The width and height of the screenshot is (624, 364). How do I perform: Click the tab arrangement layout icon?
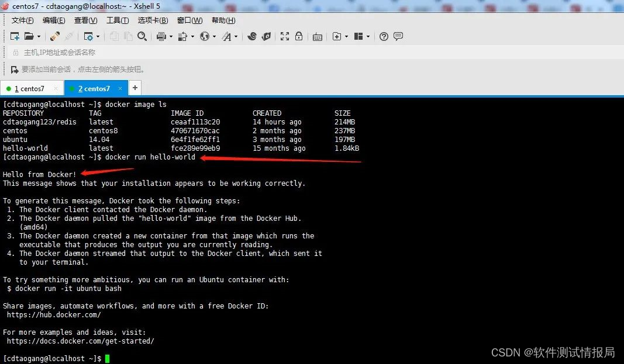point(358,37)
